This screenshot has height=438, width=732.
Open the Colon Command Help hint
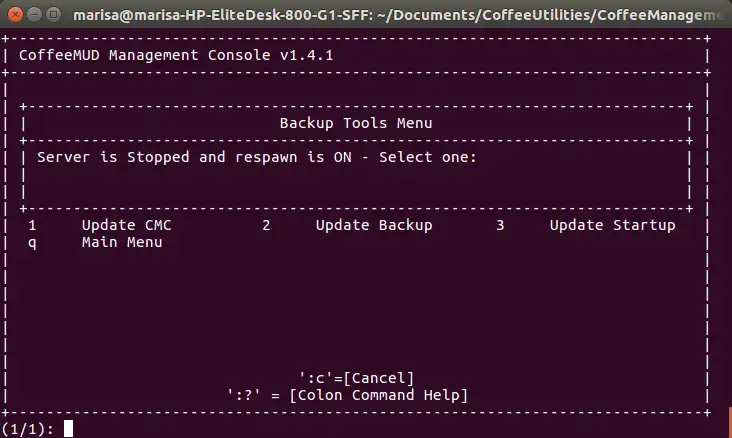(x=347, y=395)
